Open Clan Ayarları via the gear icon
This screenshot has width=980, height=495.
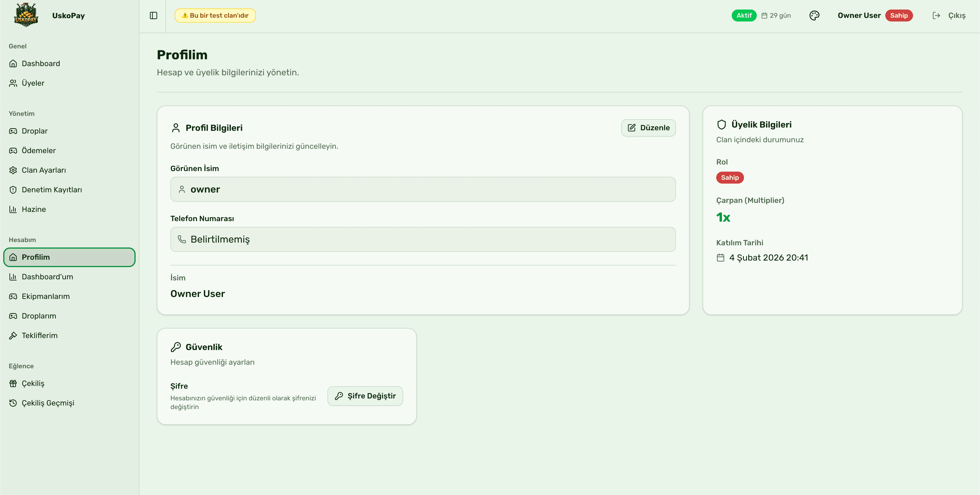pos(13,170)
